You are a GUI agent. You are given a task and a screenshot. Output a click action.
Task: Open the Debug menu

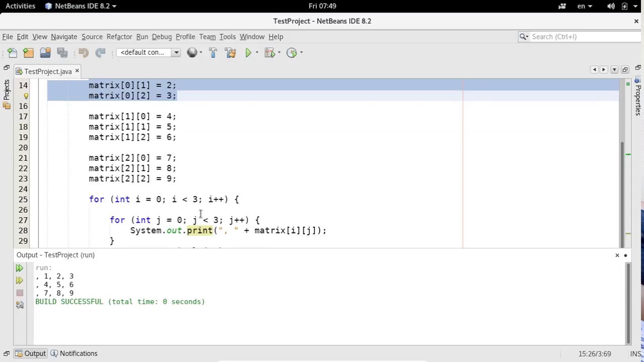tap(162, 37)
